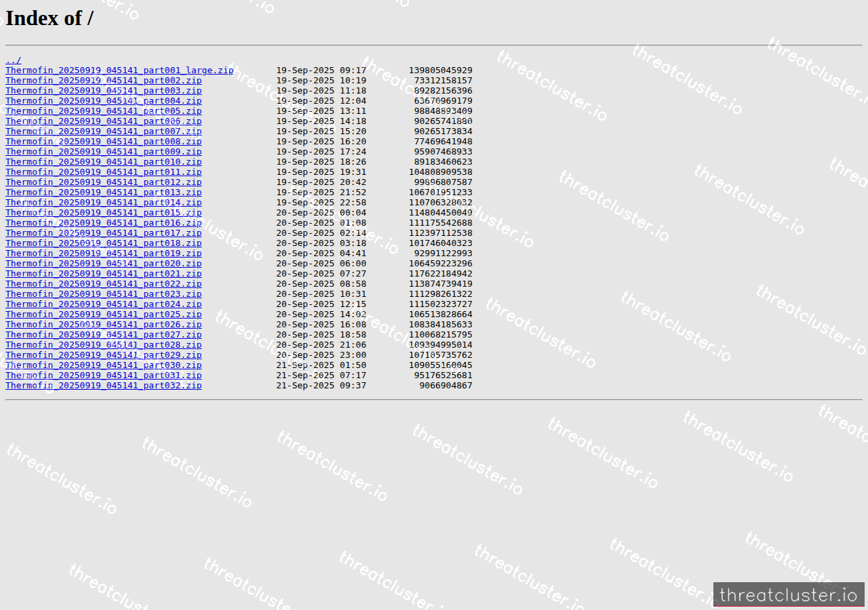
Task: Select file size 9066904867
Action: (446, 386)
